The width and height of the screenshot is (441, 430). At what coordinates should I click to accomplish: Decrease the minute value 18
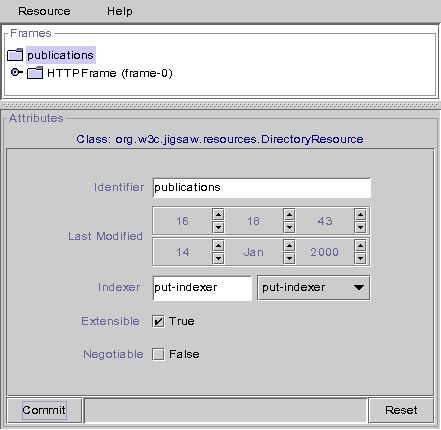point(289,228)
